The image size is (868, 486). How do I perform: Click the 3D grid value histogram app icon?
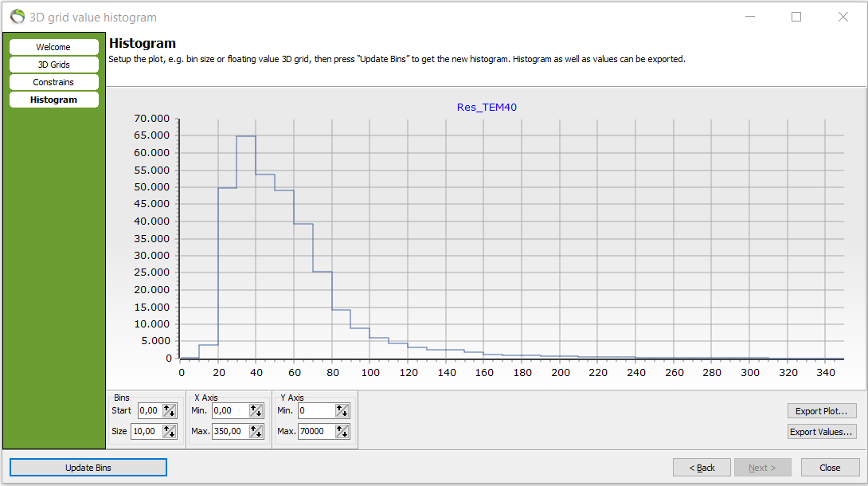(17, 17)
